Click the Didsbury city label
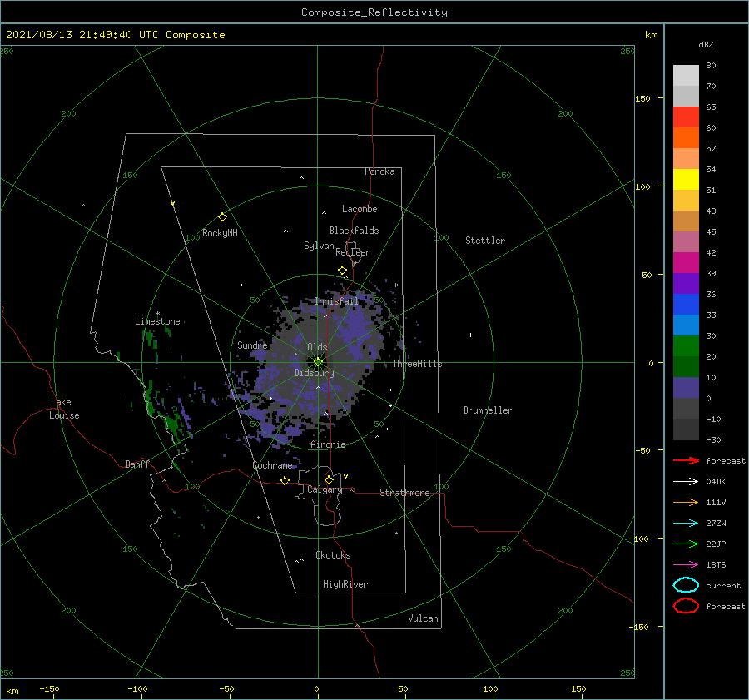Viewport: 749px width, 700px height. tap(314, 373)
